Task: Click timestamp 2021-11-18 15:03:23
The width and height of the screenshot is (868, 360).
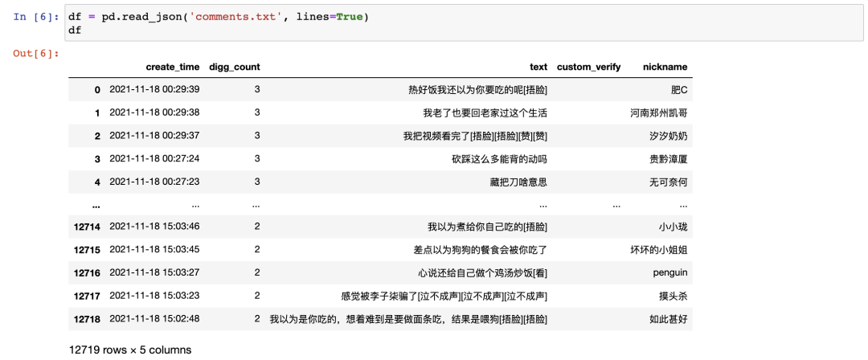Action: 154,296
